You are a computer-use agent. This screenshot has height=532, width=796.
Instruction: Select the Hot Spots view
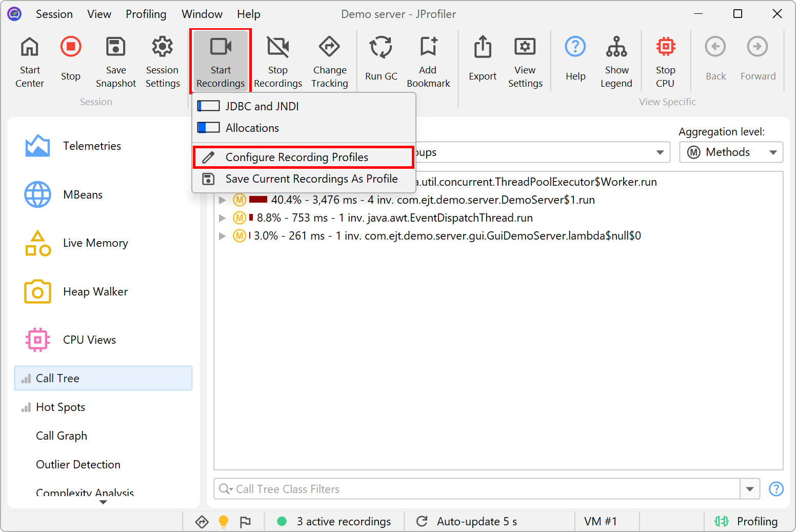104,407
